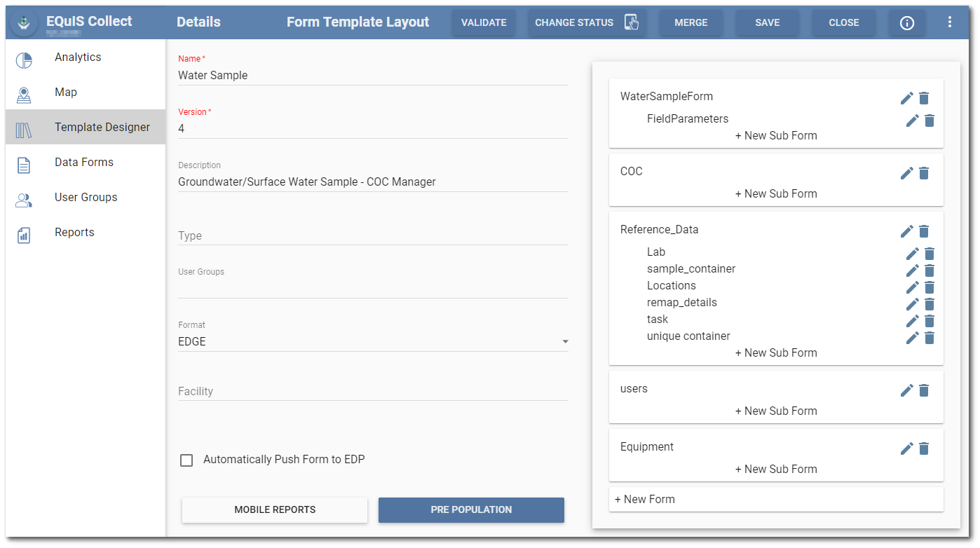Screen dimensions: 980x548
Task: Add a New Sub Form under WaterSampleForm
Action: tap(776, 136)
